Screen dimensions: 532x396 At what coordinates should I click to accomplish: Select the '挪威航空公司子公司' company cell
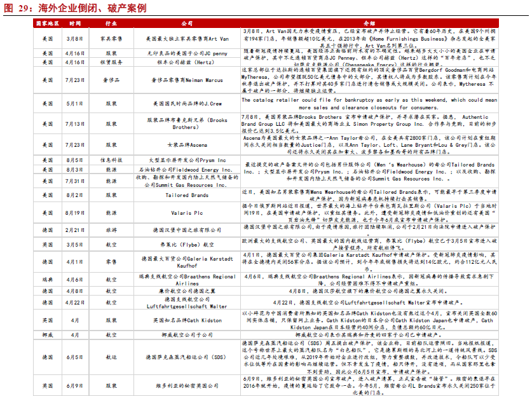187,335
